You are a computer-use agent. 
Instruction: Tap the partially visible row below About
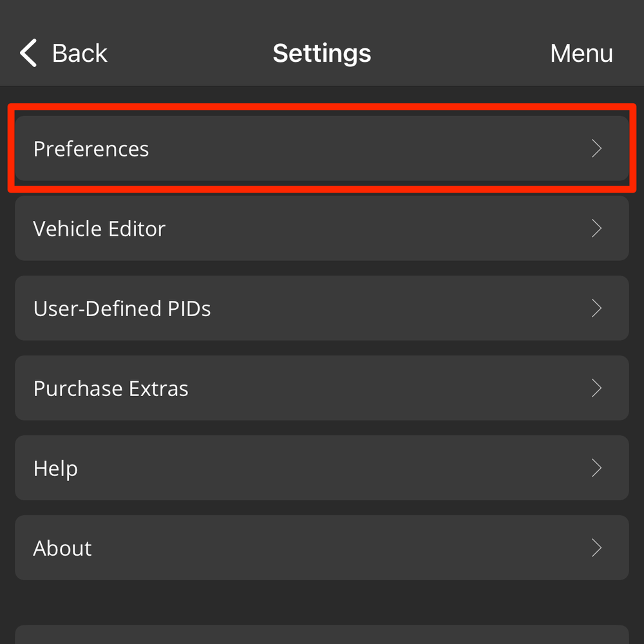(322, 635)
